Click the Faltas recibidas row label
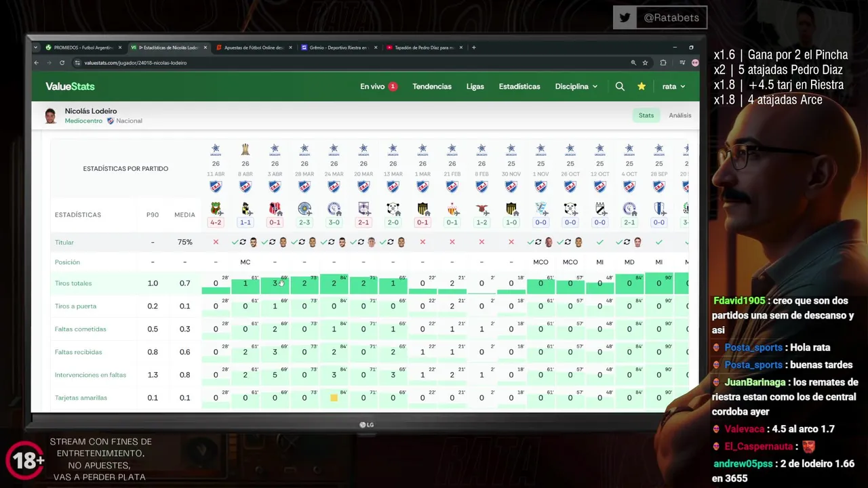This screenshot has height=488, width=868. [x=78, y=352]
